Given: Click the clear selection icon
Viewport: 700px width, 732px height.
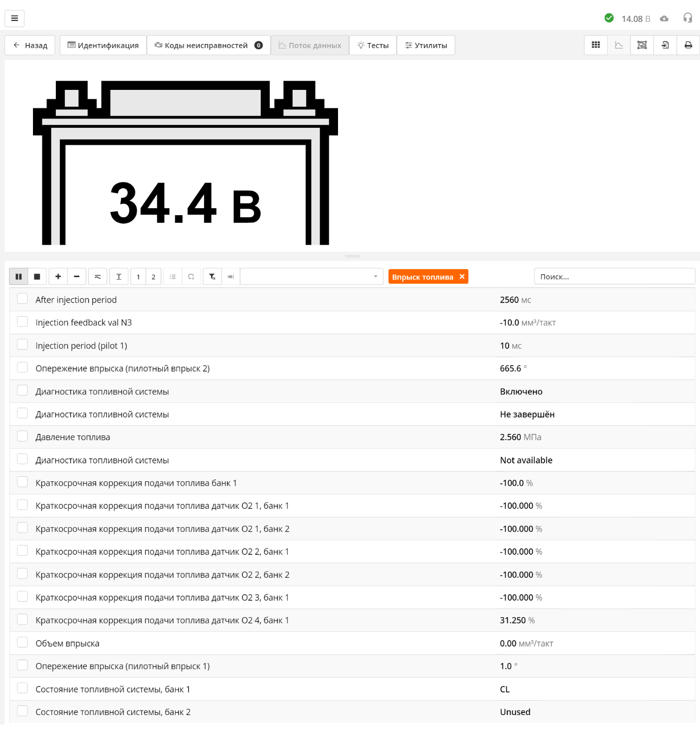Looking at the screenshot, I should [191, 277].
